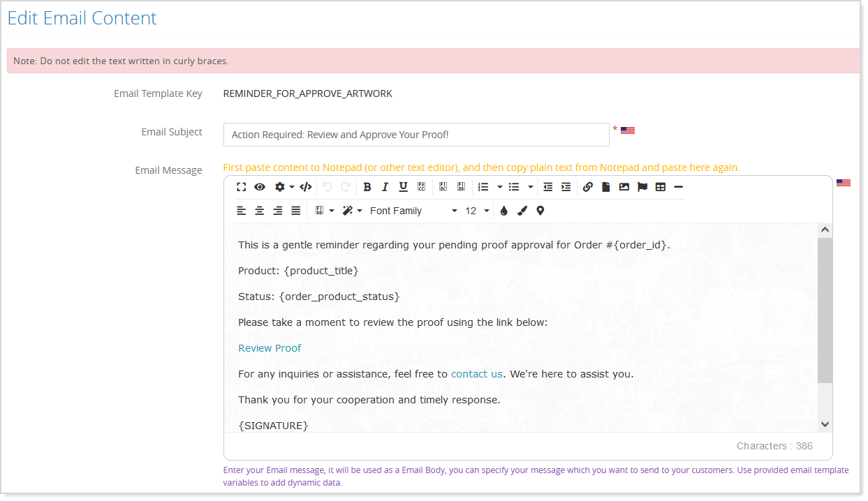Open text color picker droplet icon

click(503, 211)
